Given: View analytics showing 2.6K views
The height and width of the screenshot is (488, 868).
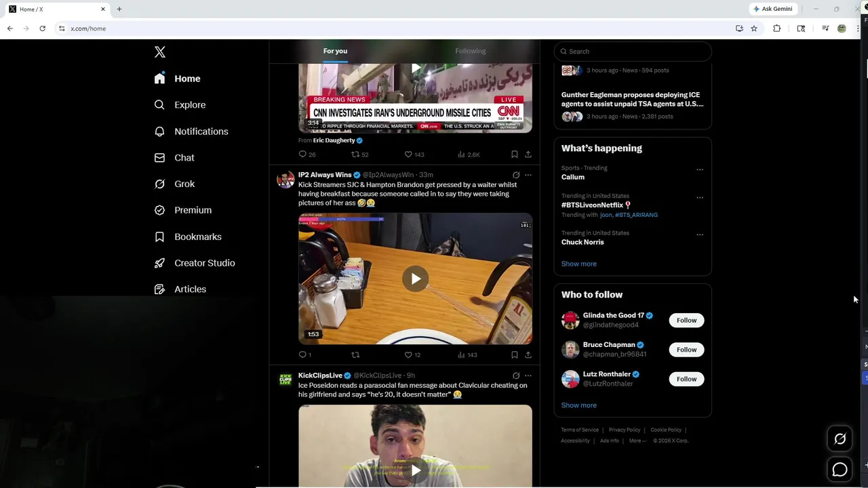Looking at the screenshot, I should click(x=469, y=155).
